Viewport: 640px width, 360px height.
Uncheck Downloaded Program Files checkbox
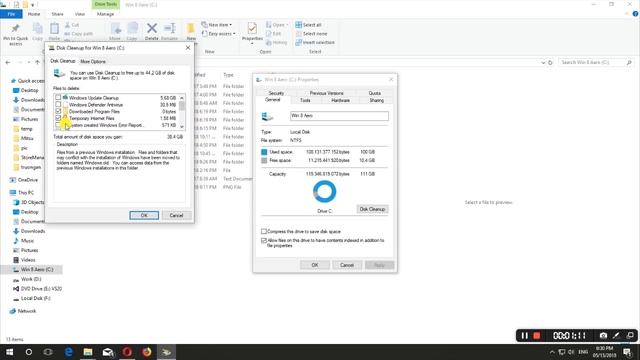(58, 111)
